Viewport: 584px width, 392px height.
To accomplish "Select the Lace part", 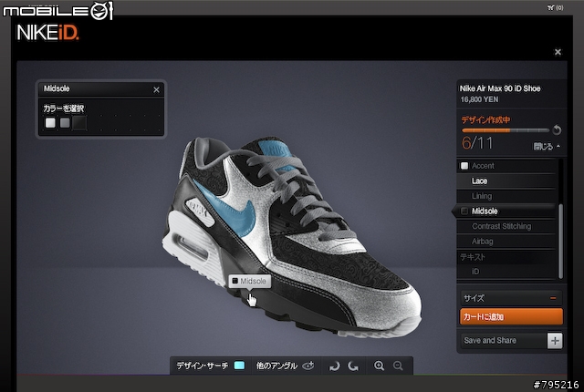I will click(506, 181).
